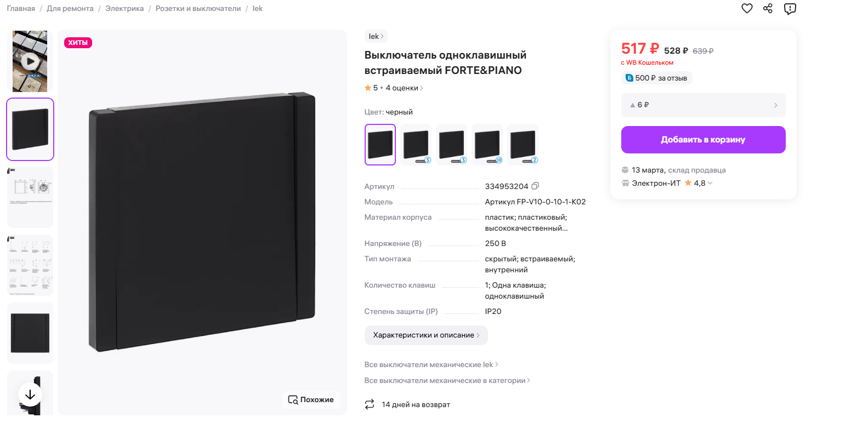Screen dimensions: 868x423
Task: Expand seller Электрон-ИТ rating chevron
Action: (x=710, y=183)
